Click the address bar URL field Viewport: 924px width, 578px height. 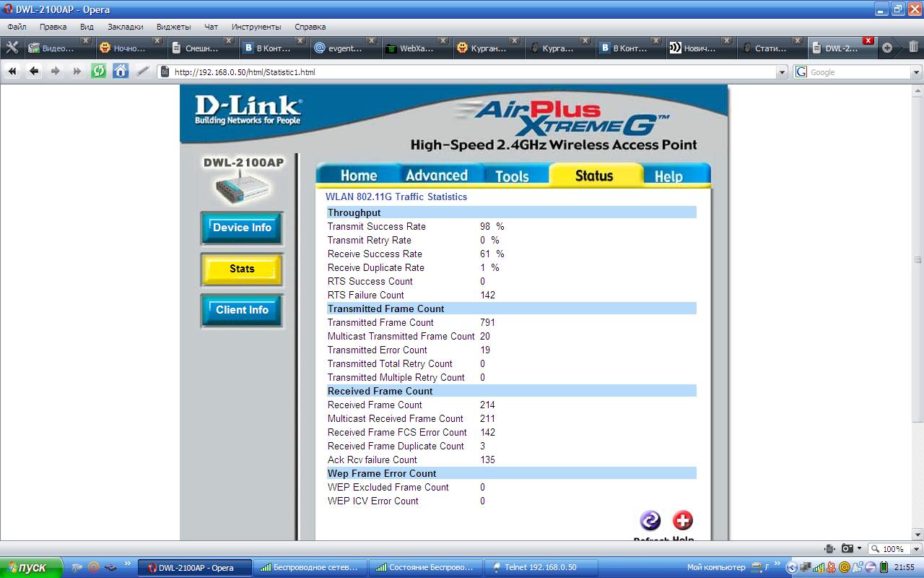pyautogui.click(x=473, y=72)
